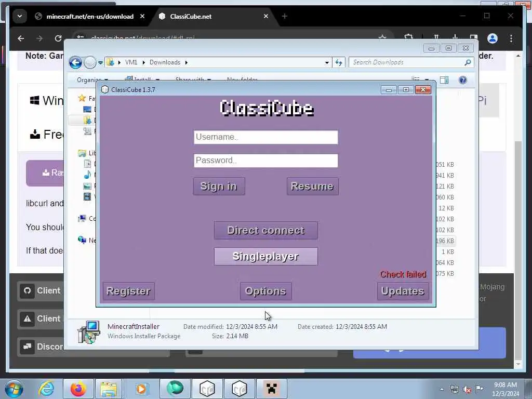Click the browser page vertical scrollbar
The width and height of the screenshot is (532, 399).
(518, 251)
